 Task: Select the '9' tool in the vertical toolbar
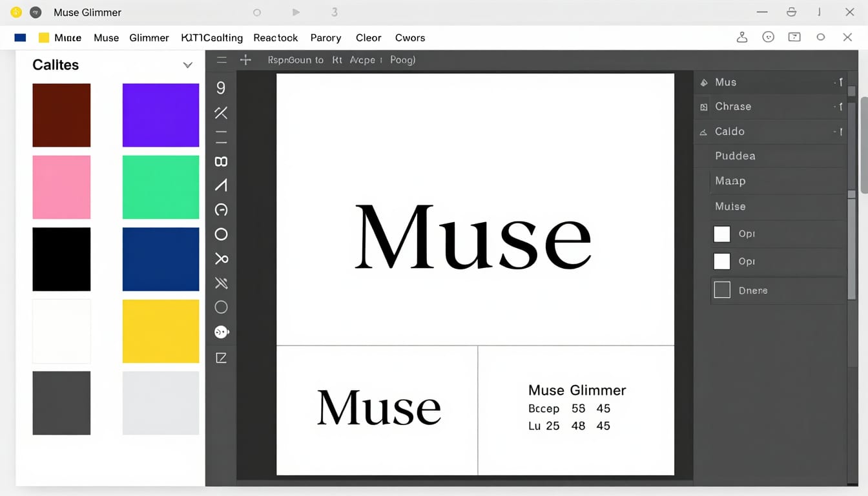[221, 88]
